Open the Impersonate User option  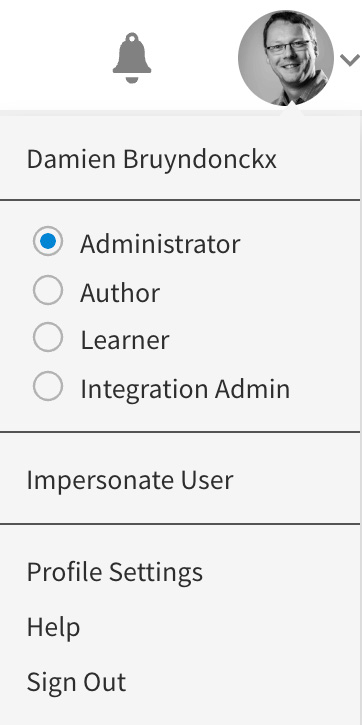[x=130, y=479]
